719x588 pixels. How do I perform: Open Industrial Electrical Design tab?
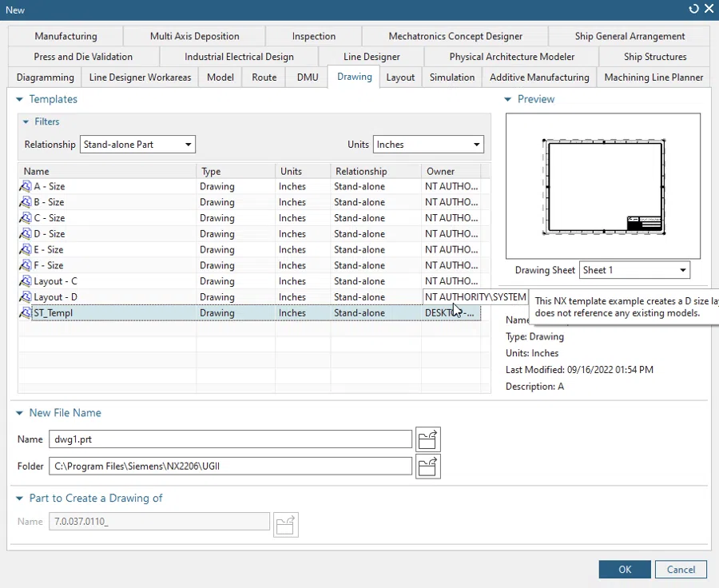[x=239, y=57]
